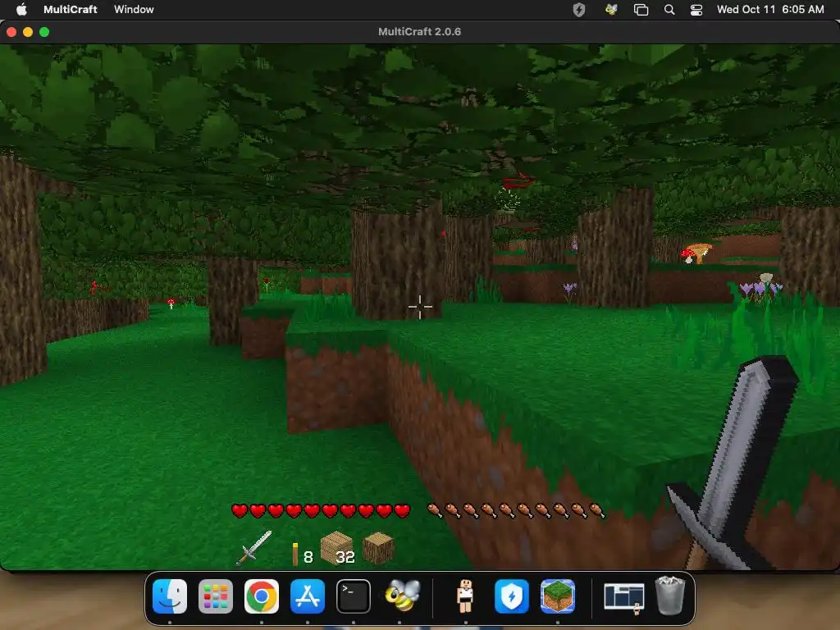This screenshot has height=630, width=840.
Task: Close the MultiCraft window
Action: click(11, 32)
